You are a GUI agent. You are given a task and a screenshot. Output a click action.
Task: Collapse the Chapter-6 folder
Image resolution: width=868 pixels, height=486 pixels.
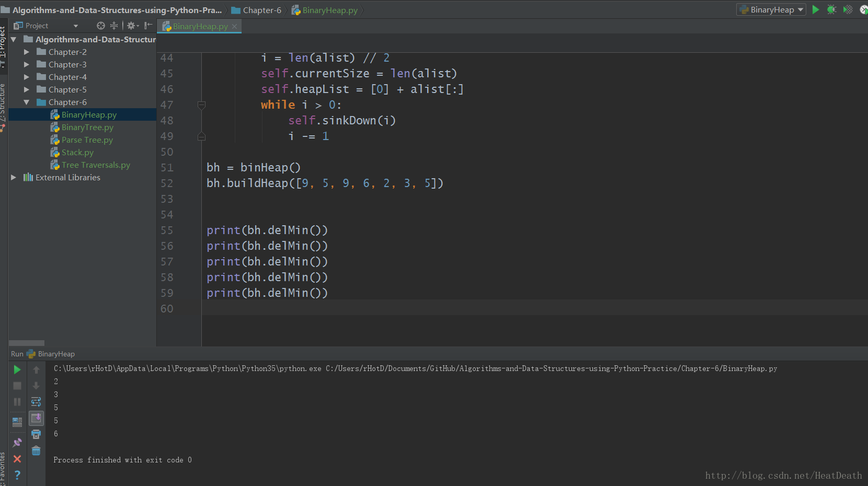(26, 102)
